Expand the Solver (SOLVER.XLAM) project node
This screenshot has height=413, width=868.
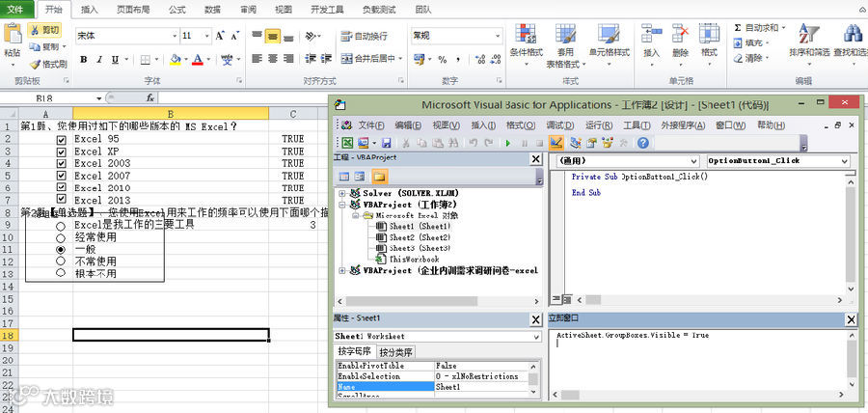coord(342,193)
